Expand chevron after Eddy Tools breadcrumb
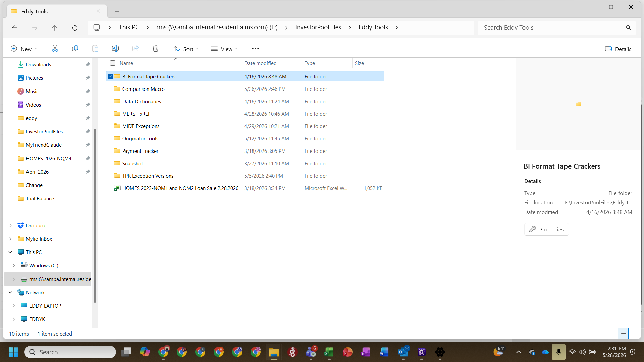Viewport: 644px width, 362px height. (x=397, y=27)
